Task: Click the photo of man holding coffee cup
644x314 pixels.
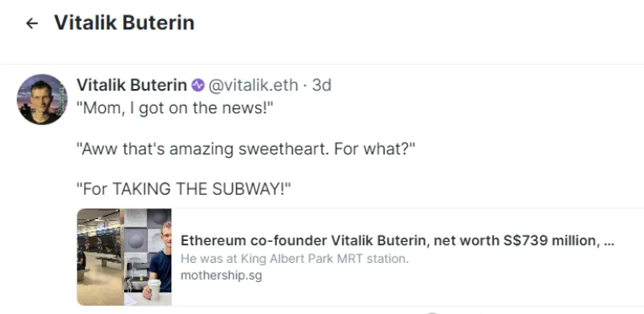Action: (148, 257)
